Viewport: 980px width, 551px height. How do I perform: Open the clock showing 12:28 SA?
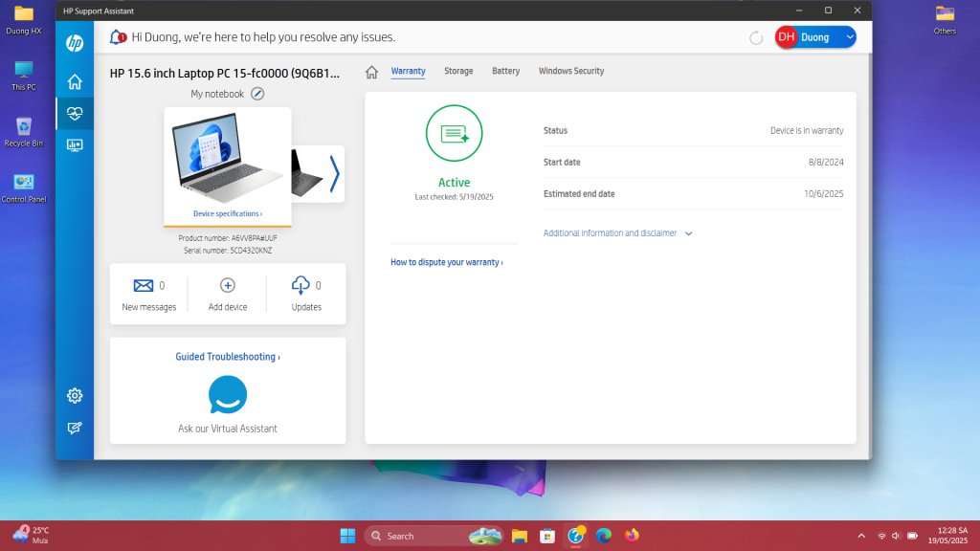pos(947,536)
